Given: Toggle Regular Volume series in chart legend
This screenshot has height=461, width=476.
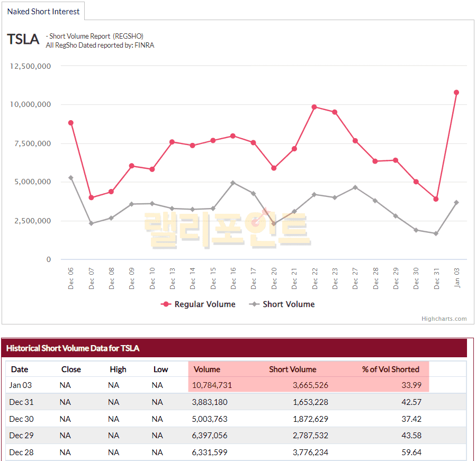Looking at the screenshot, I should click(x=199, y=304).
